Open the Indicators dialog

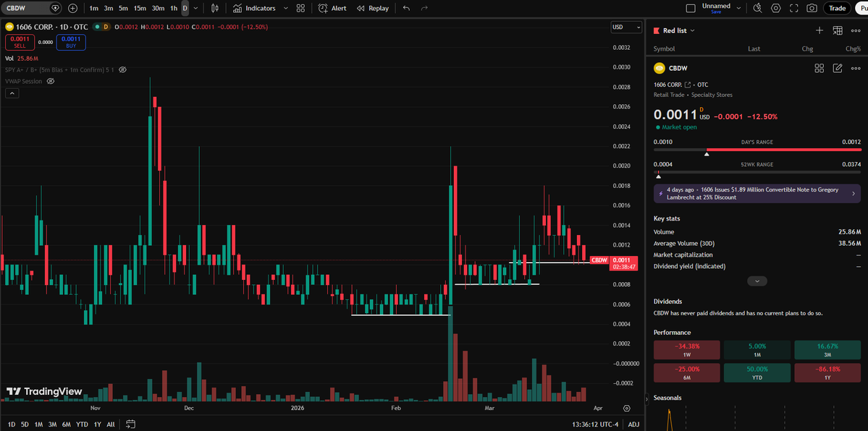click(x=254, y=8)
